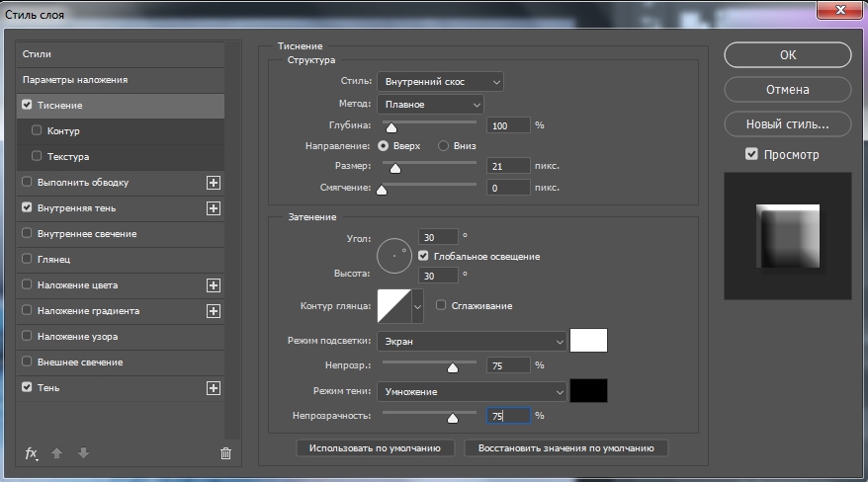Select the Вниз direction radio button
Viewport: 868px width, 482px height.
tap(443, 146)
